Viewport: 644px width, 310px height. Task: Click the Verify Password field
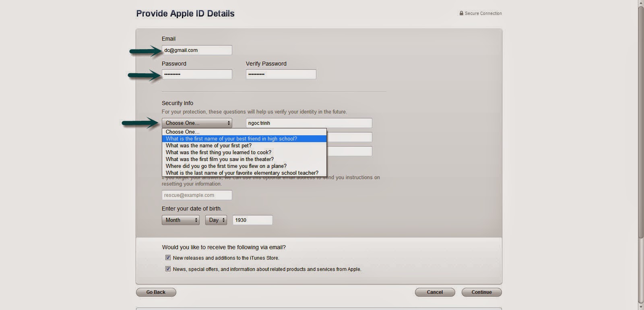point(281,74)
